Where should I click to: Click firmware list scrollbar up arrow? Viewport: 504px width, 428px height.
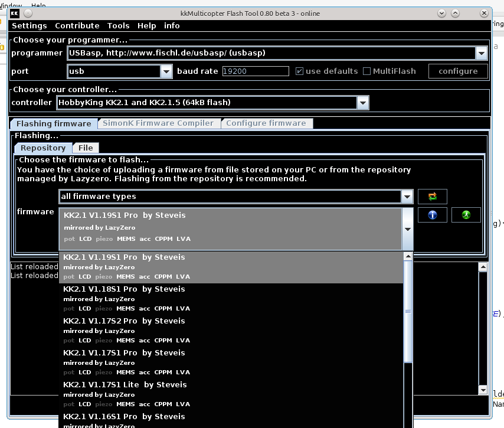click(x=408, y=256)
